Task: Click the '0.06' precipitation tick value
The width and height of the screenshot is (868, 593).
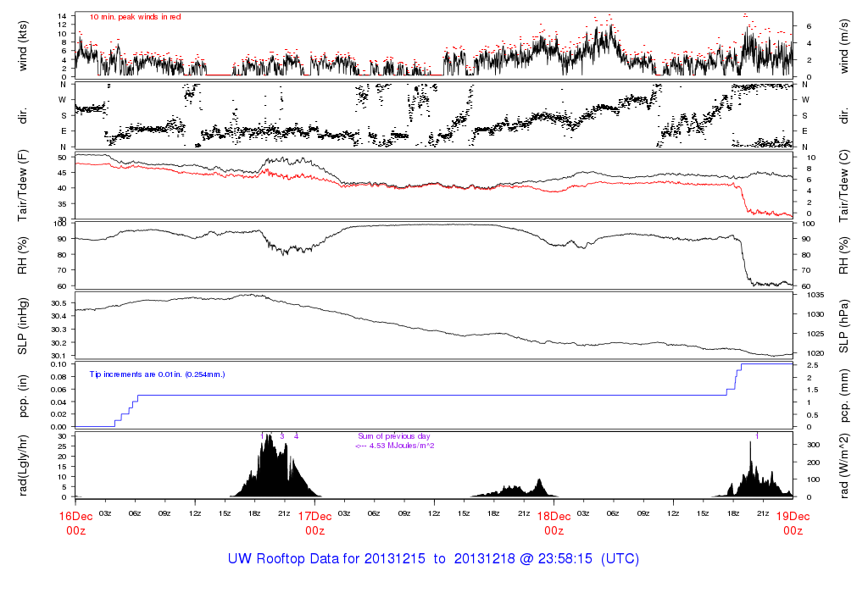Action: point(59,390)
